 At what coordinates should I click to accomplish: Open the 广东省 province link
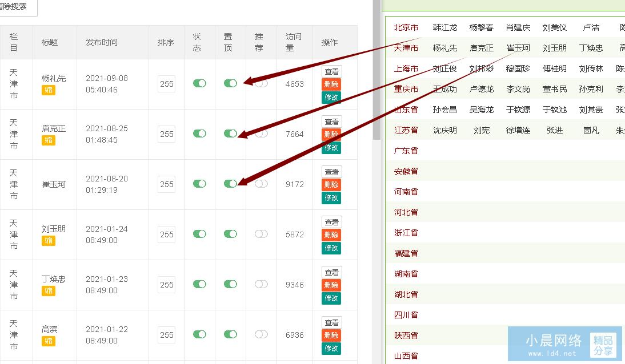[x=406, y=151]
